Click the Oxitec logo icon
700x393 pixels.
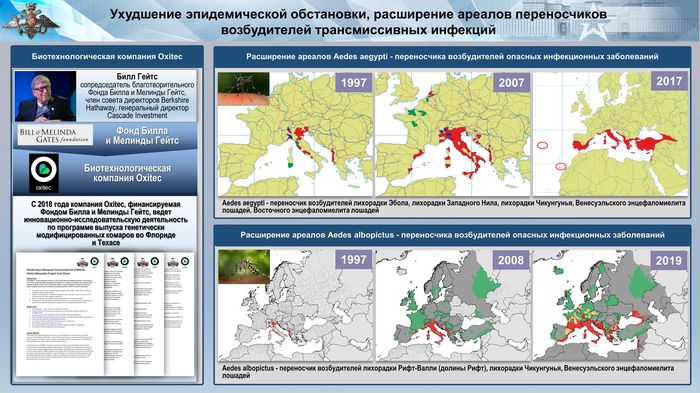44,173
